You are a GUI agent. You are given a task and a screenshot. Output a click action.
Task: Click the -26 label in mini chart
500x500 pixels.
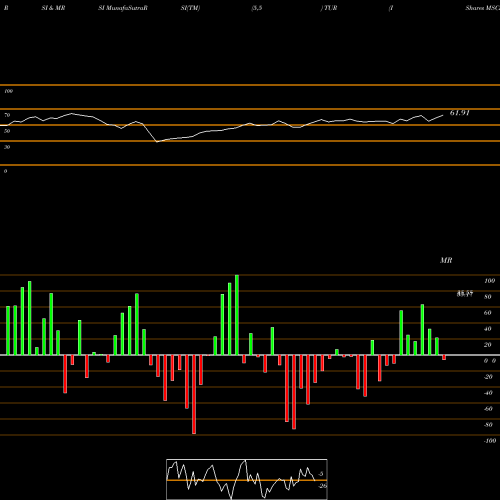pyautogui.click(x=322, y=486)
